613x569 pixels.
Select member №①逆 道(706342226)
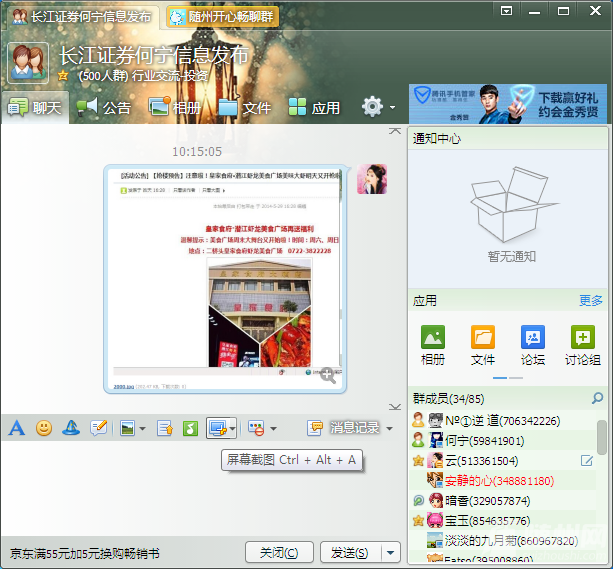[504, 420]
